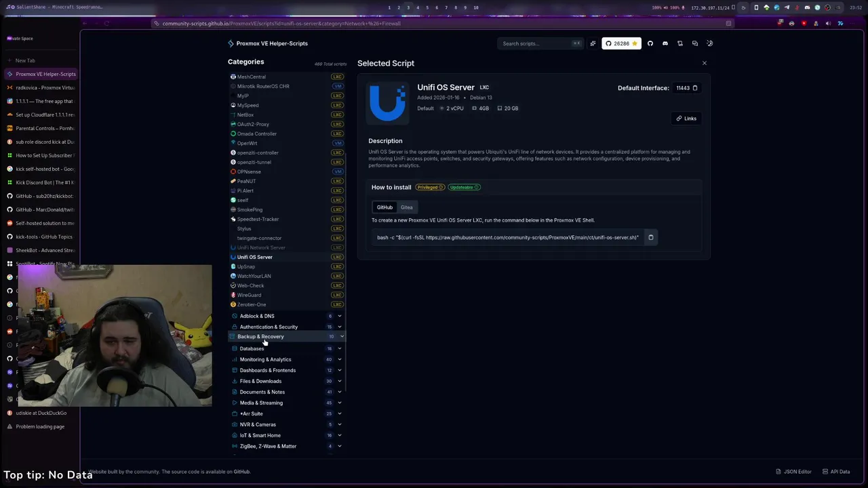Expand the Databases category

coord(288,348)
